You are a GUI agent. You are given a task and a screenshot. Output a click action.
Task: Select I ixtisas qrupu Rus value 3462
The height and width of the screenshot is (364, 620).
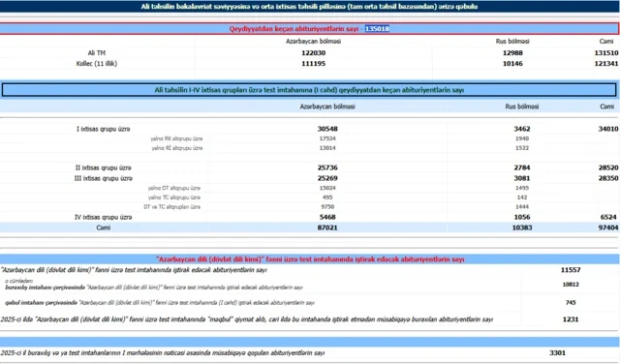(x=522, y=129)
